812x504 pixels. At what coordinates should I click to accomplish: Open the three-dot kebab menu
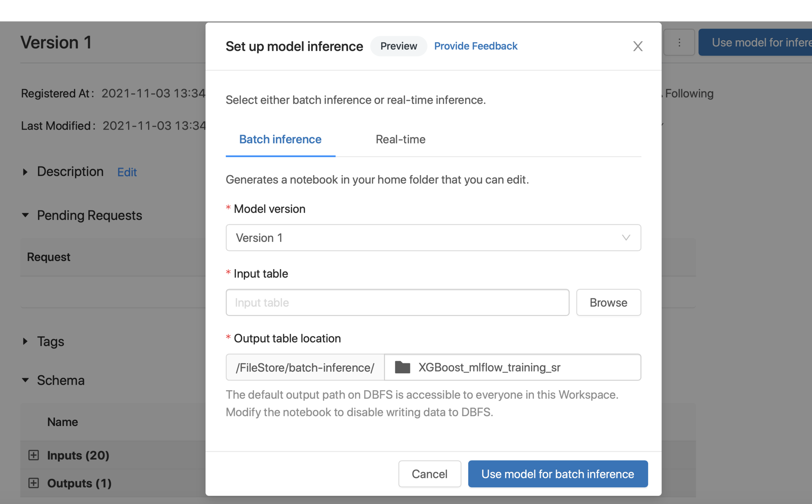click(679, 43)
